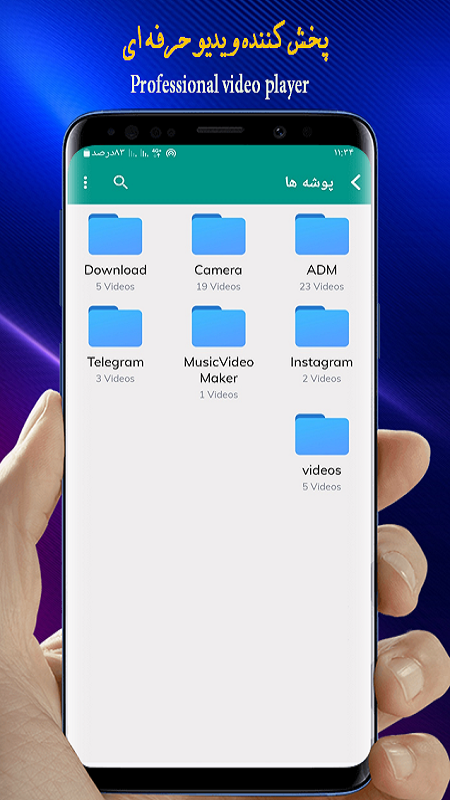Open the Download folder icon
The height and width of the screenshot is (800, 450).
[115, 234]
